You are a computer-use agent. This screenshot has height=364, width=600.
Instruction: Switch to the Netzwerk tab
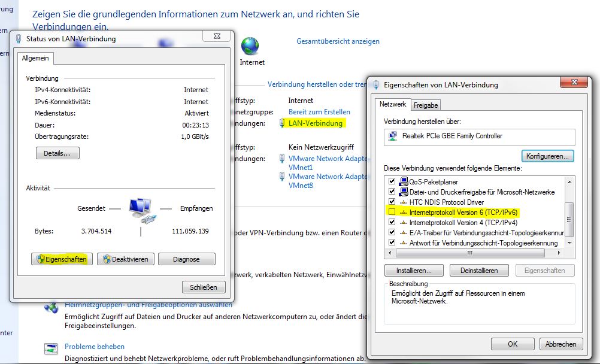click(x=393, y=105)
